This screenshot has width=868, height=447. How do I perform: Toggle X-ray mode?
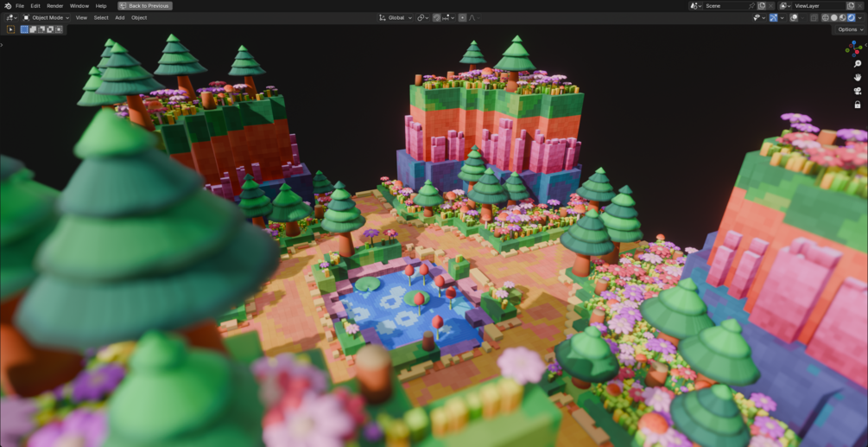(x=814, y=18)
